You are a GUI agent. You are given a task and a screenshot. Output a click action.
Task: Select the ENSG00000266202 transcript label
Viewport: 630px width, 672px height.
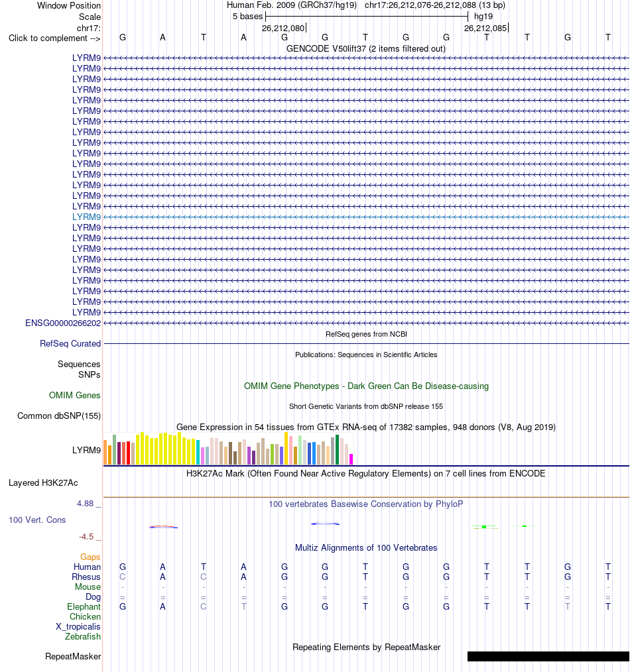click(x=63, y=323)
